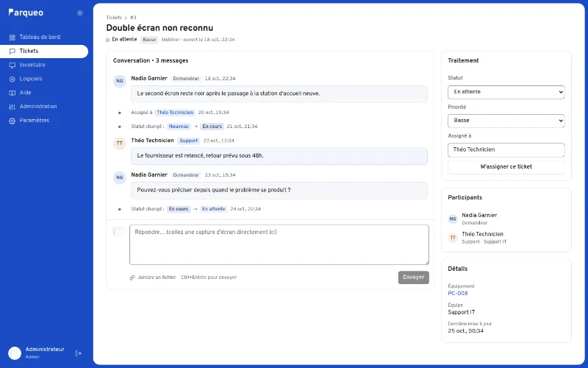Click message 'Le fournisseur est relancé'
The width and height of the screenshot is (588, 368).
click(x=279, y=156)
